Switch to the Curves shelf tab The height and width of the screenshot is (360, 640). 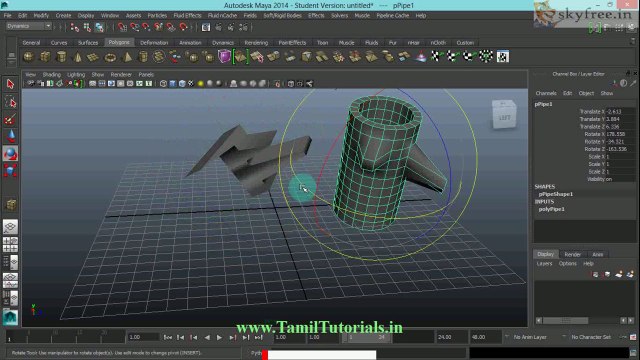coord(59,42)
